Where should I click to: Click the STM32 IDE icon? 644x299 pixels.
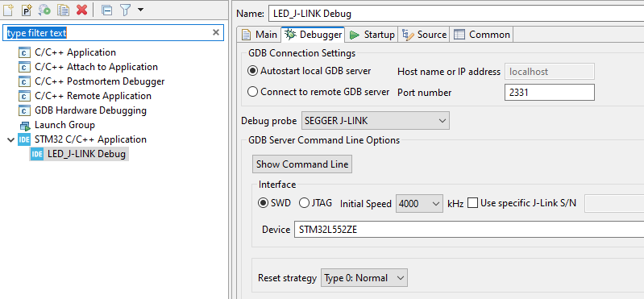click(x=25, y=139)
